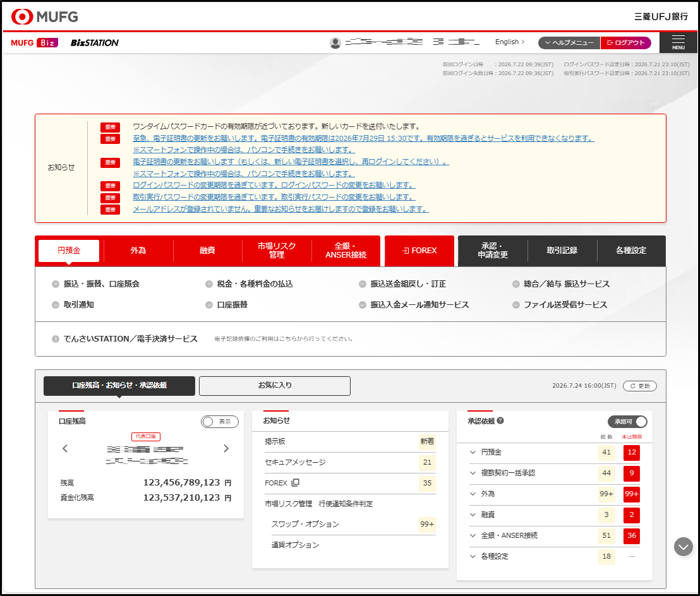
Task: Select the 全銀・ANSER接続 tab
Action: [x=346, y=251]
